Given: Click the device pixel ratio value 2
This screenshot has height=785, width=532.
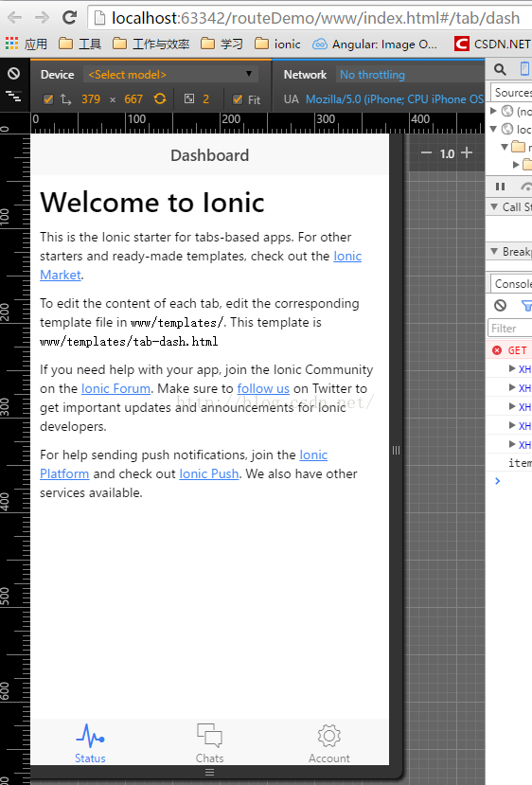Looking at the screenshot, I should coord(205,99).
